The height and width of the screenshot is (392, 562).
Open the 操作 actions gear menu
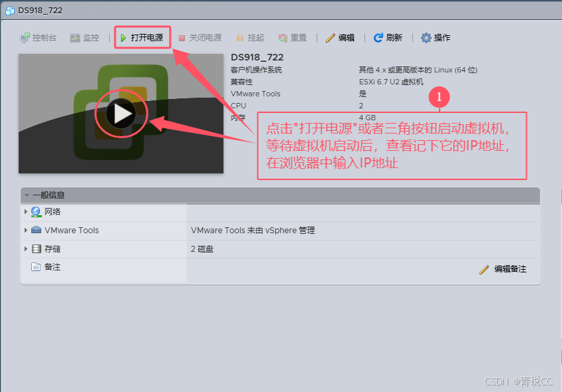436,38
